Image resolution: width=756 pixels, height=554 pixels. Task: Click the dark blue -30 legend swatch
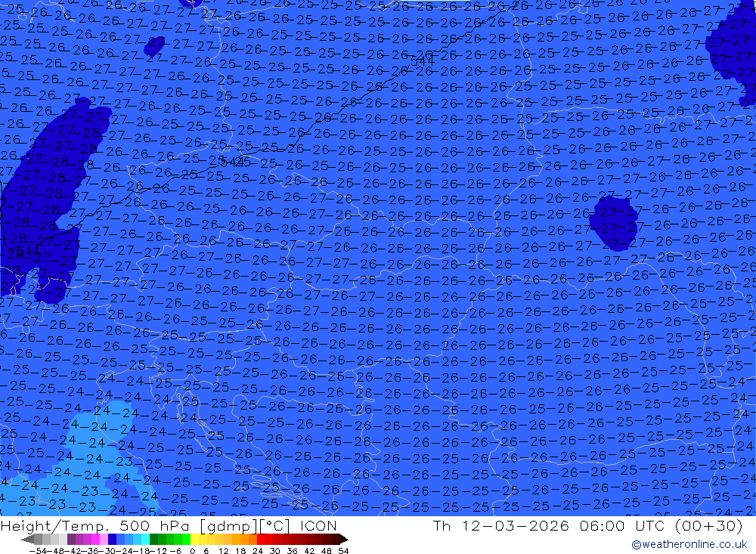point(112,539)
